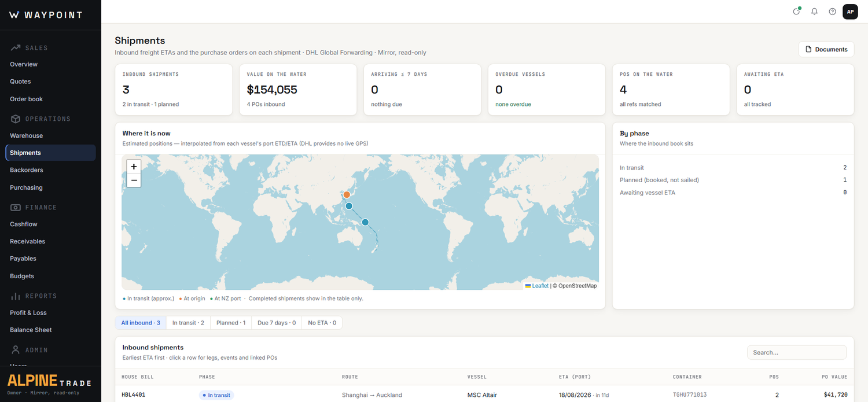Viewport: 868px width, 402px height.
Task: Click the Arriving ≤ 7 days card
Action: pyautogui.click(x=422, y=90)
